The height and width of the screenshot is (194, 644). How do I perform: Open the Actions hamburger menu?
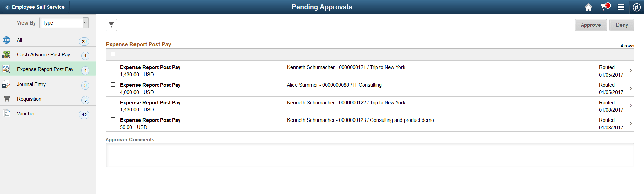coord(621,7)
